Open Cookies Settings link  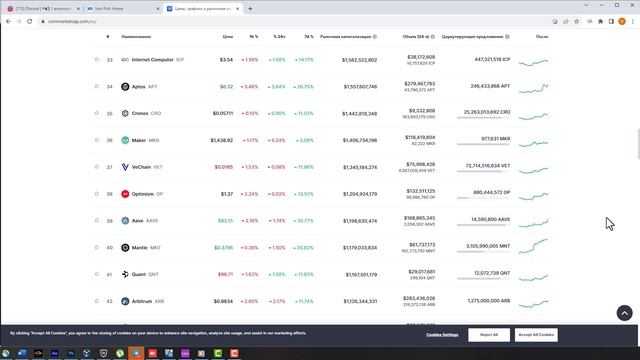pyautogui.click(x=442, y=335)
